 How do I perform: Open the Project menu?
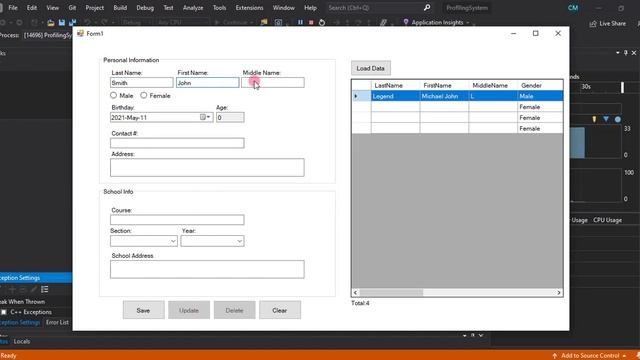click(x=95, y=8)
